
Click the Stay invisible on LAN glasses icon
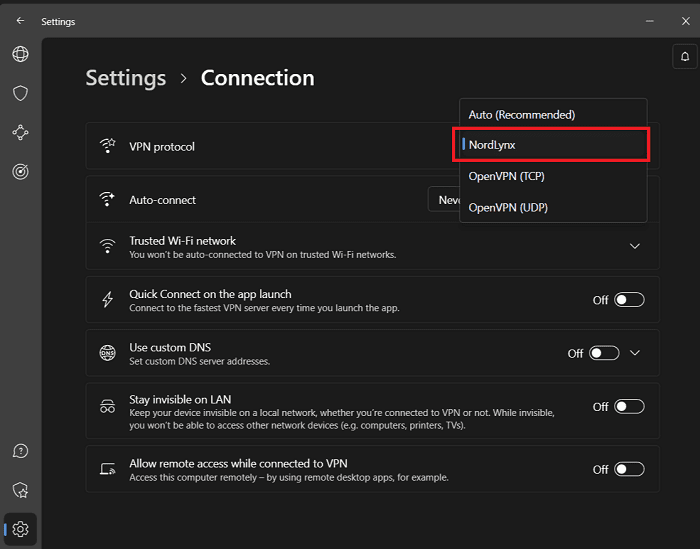(107, 406)
